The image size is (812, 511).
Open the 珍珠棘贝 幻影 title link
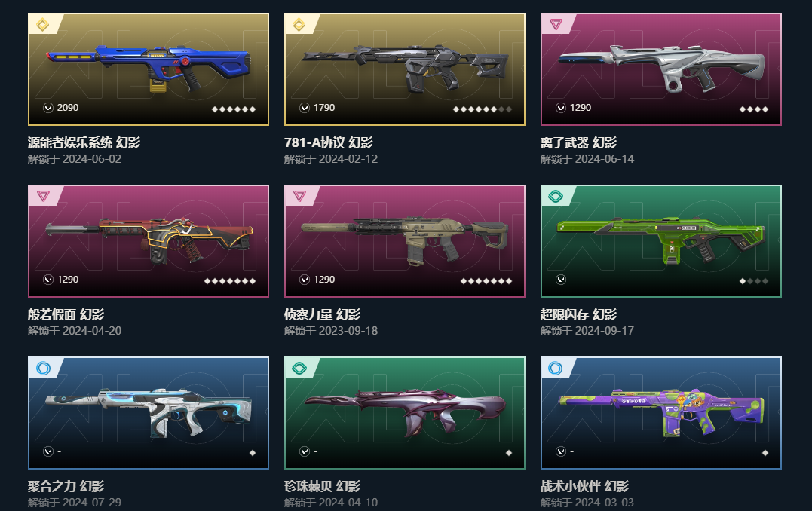(x=322, y=486)
